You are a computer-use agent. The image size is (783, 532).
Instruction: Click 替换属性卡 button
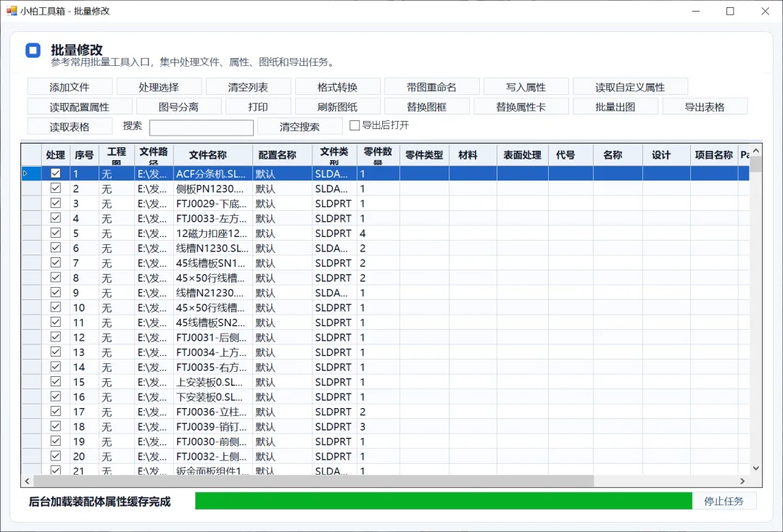pyautogui.click(x=521, y=107)
